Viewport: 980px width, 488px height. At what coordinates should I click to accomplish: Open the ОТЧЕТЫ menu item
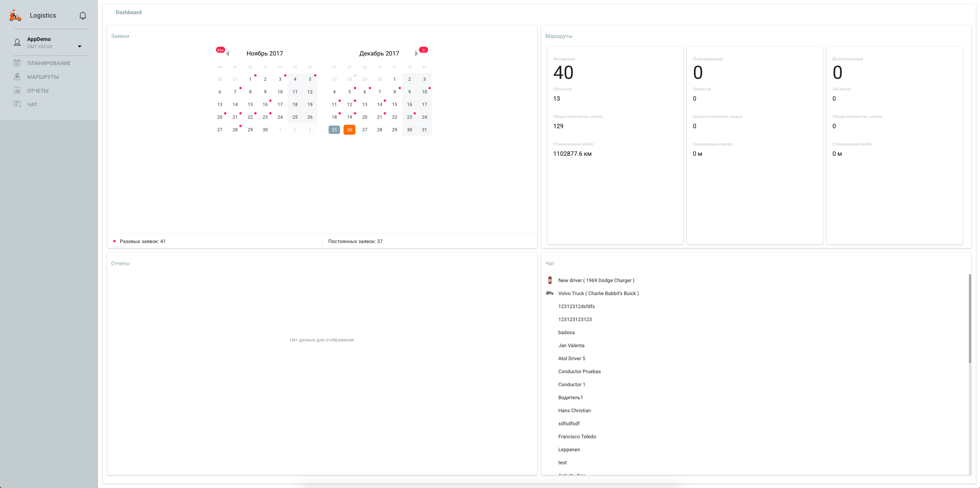(38, 91)
